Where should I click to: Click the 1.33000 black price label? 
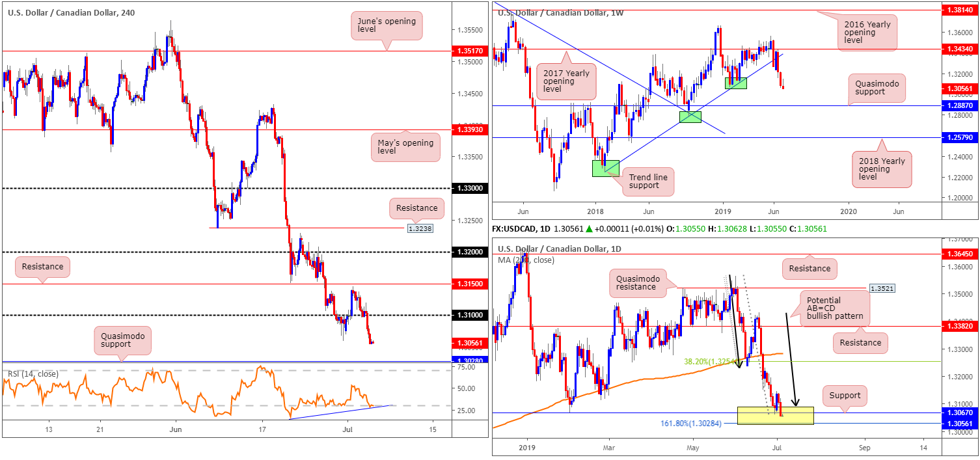tap(469, 188)
